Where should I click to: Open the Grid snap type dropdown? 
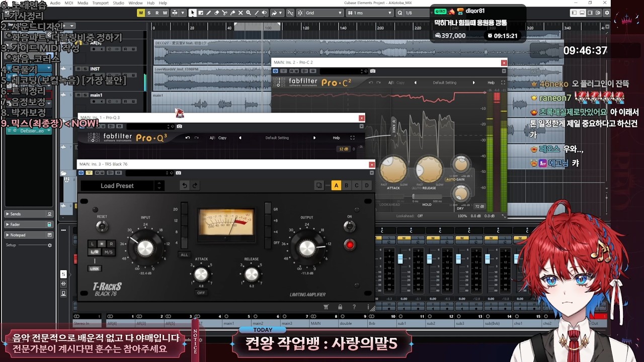tap(324, 13)
